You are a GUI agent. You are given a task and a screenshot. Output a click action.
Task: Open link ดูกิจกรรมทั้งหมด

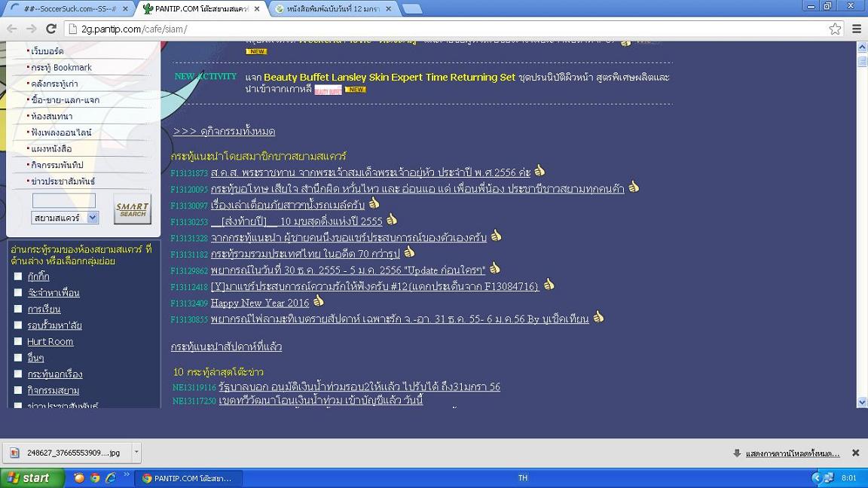(x=225, y=131)
